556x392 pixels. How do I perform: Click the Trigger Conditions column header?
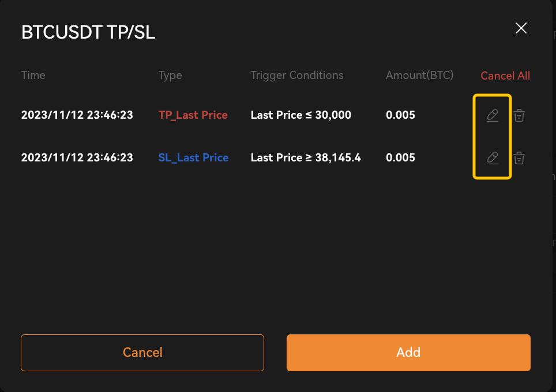[x=296, y=75]
